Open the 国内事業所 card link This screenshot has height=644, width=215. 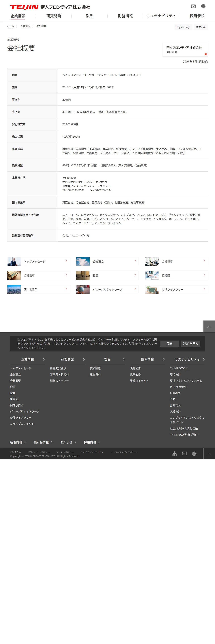click(39, 289)
